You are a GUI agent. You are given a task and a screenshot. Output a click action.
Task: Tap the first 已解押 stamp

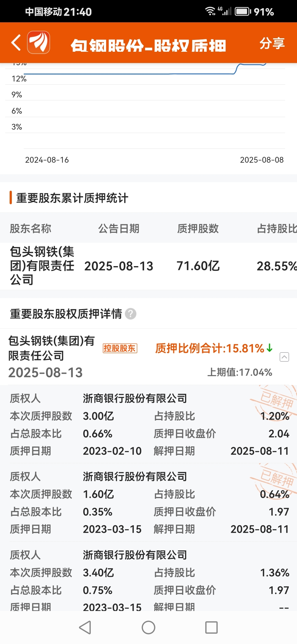(274, 400)
